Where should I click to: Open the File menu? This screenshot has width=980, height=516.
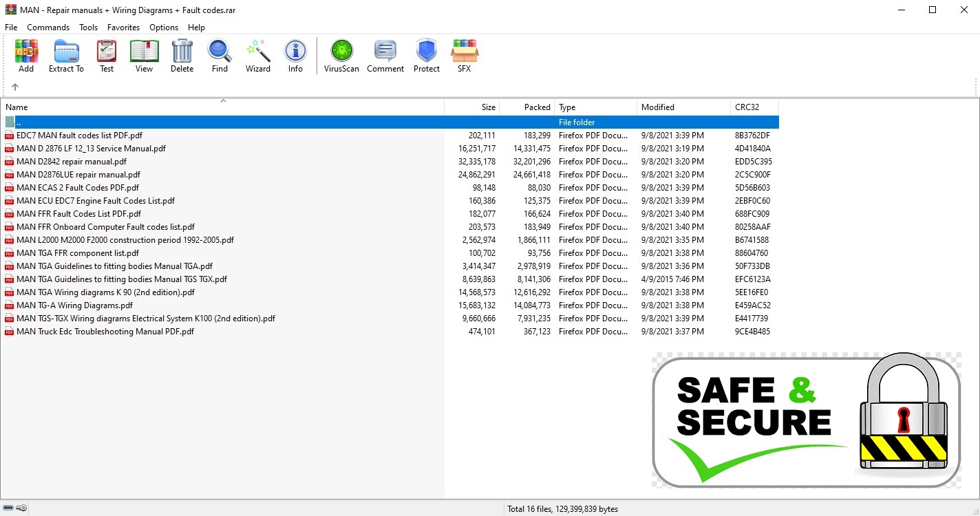pyautogui.click(x=11, y=28)
